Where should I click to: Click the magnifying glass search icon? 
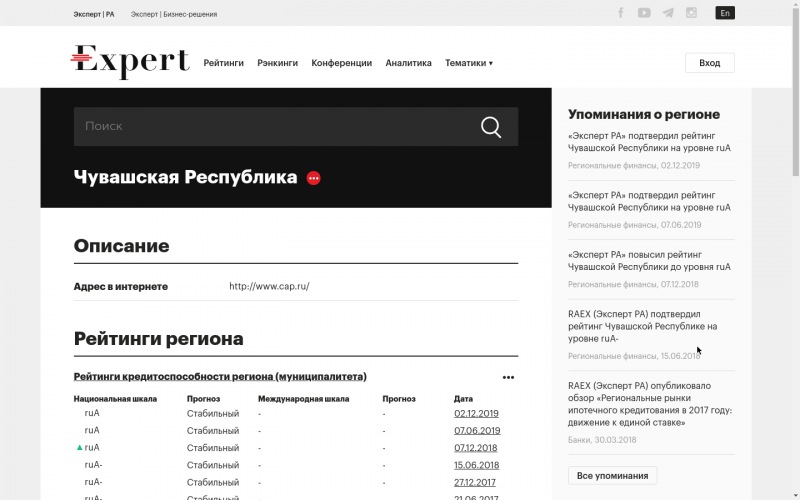coord(491,127)
